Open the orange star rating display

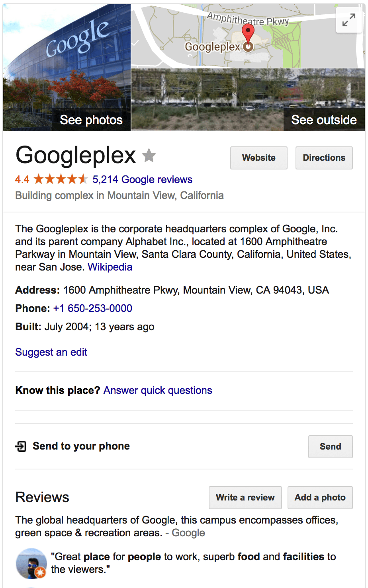[x=61, y=179]
